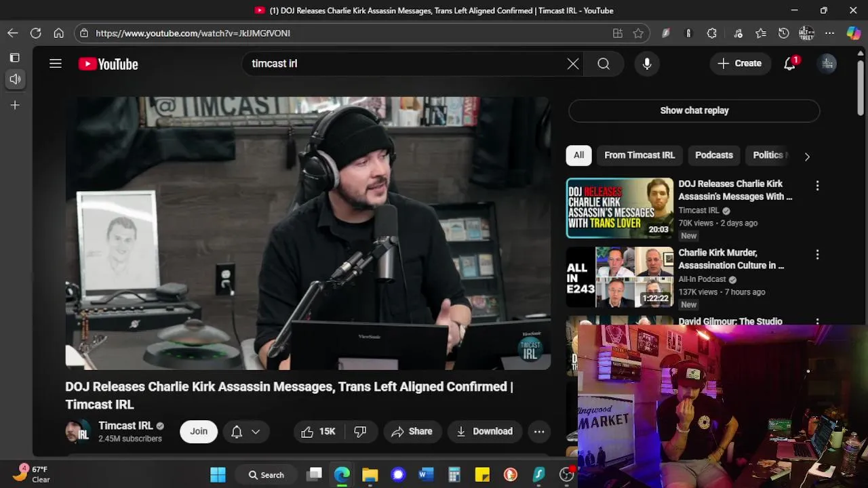Like the video (15K)
The width and height of the screenshot is (868, 488).
click(319, 432)
